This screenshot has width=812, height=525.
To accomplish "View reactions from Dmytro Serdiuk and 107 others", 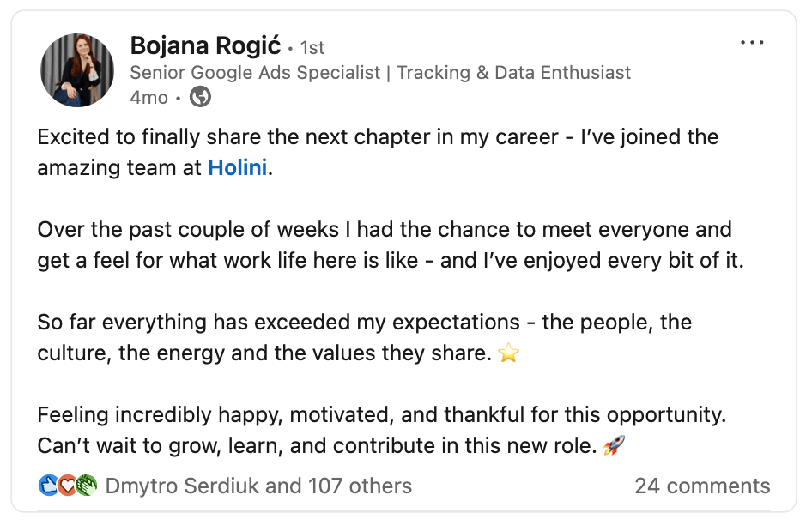I will point(258,486).
